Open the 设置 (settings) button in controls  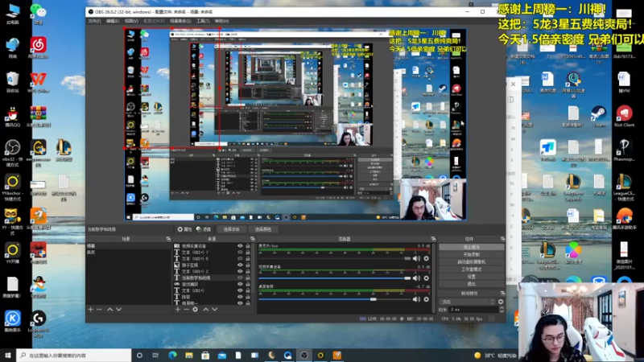point(471,277)
